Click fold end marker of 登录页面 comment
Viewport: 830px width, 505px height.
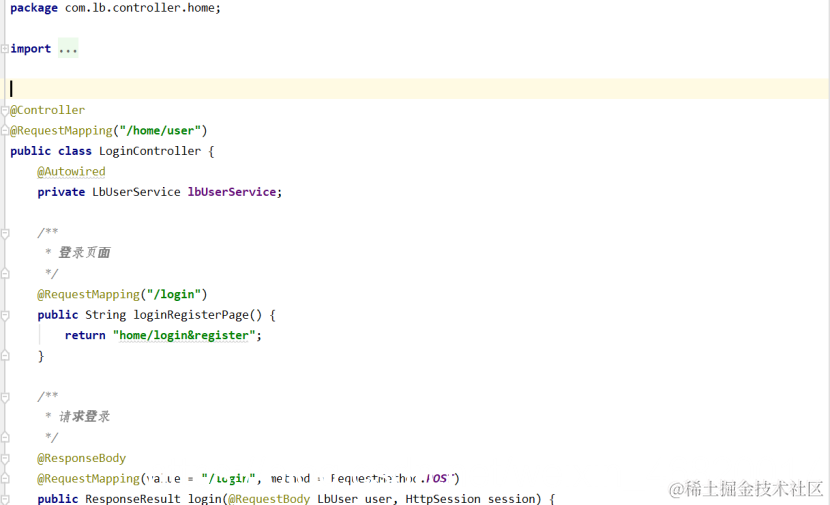click(x=5, y=274)
